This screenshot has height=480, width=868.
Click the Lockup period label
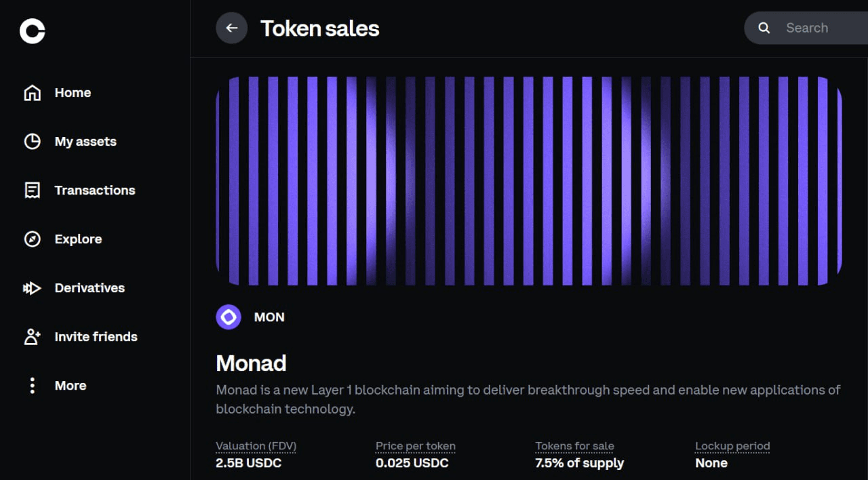(732, 446)
